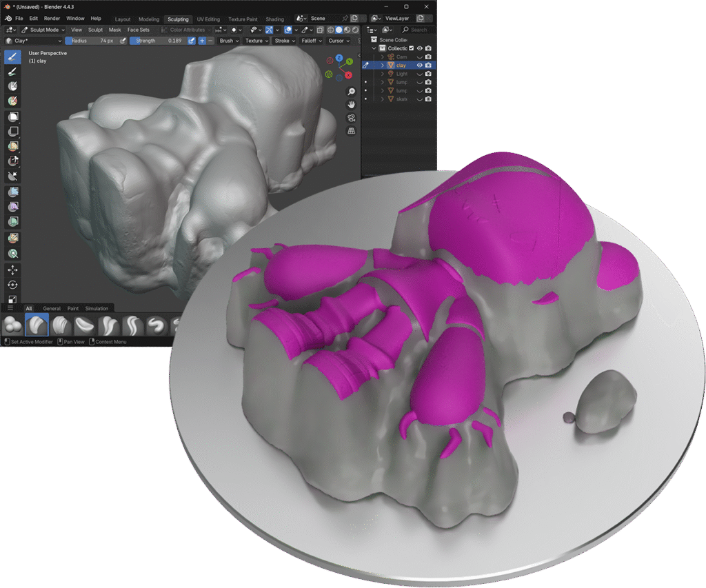
Task: Click the red X axis on the navigation gizmo
Action: [x=348, y=75]
